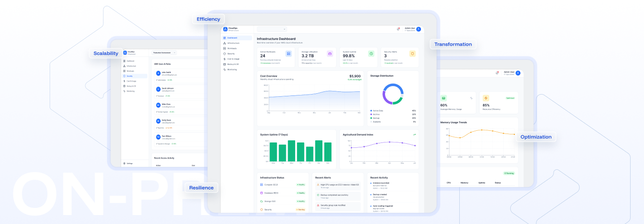Click the blue Active Data legend swatch
This screenshot has width=644, height=224.
371,110
